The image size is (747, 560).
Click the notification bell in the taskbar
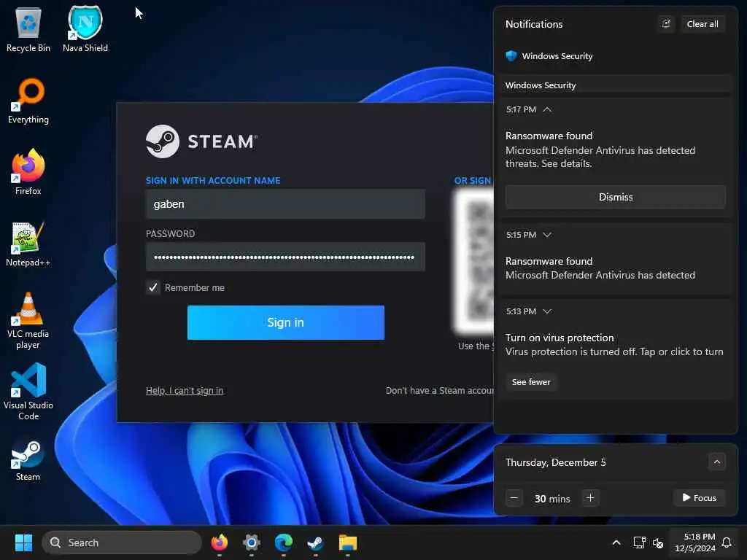(727, 542)
